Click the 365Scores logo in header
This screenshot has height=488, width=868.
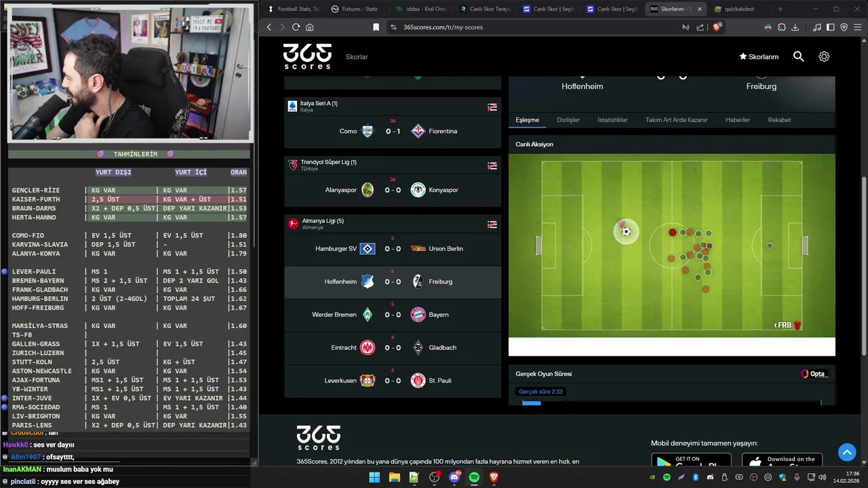(307, 56)
